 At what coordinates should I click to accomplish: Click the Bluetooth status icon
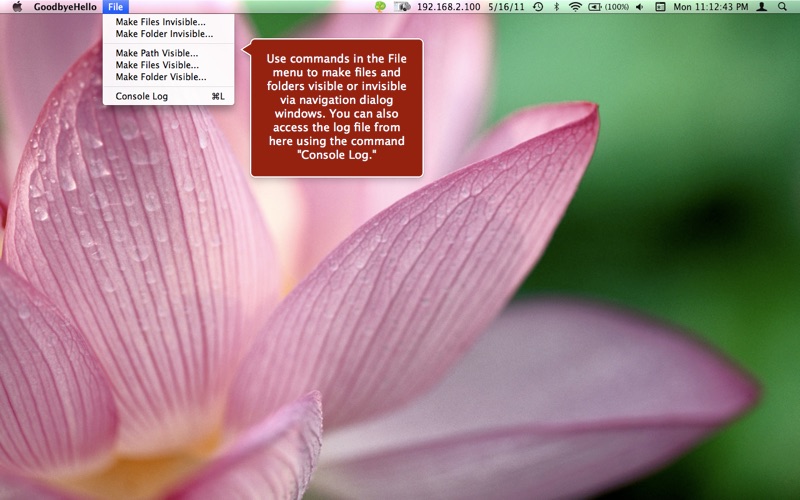(557, 7)
